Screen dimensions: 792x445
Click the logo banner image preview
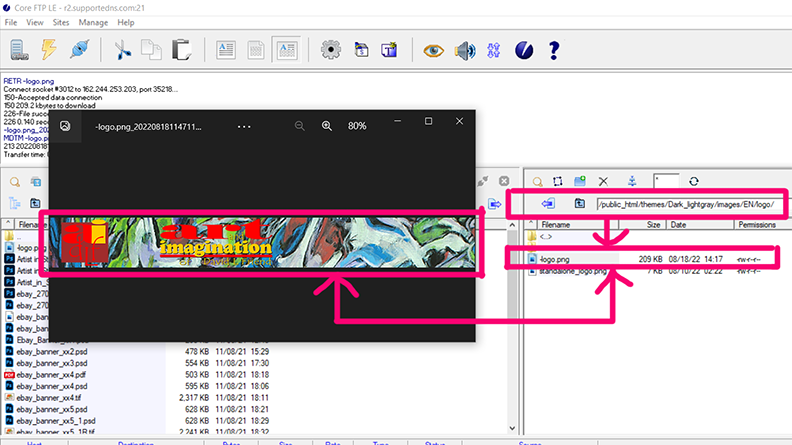262,242
